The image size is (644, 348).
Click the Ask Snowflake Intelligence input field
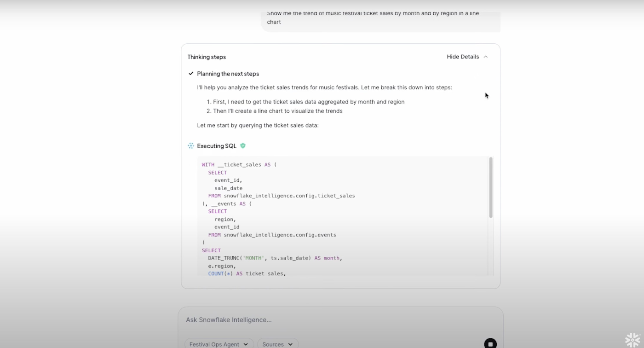(340, 319)
